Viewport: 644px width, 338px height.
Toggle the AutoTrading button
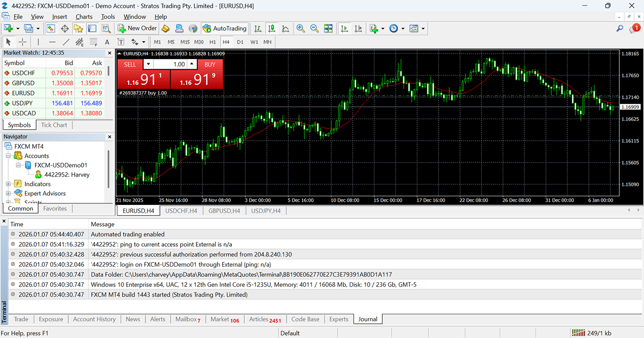pyautogui.click(x=225, y=28)
